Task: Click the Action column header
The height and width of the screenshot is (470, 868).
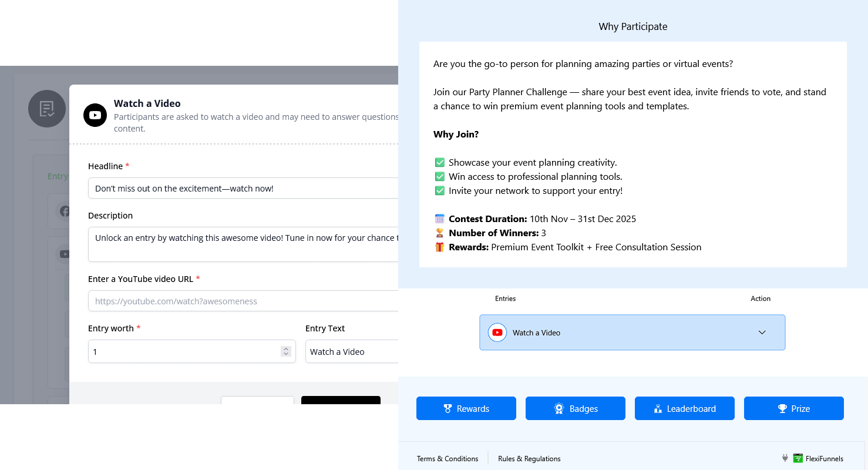Action: [x=761, y=298]
